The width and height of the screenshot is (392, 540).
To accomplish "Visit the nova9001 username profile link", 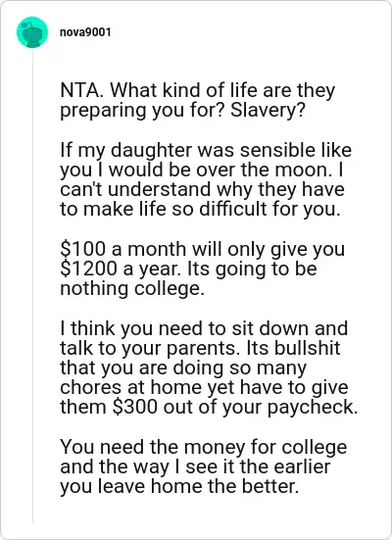I will tap(85, 32).
